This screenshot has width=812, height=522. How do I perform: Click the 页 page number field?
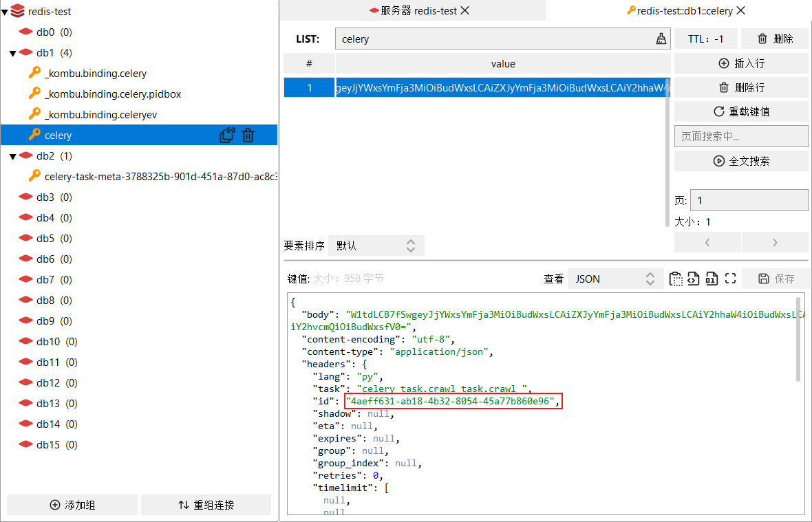[749, 200]
